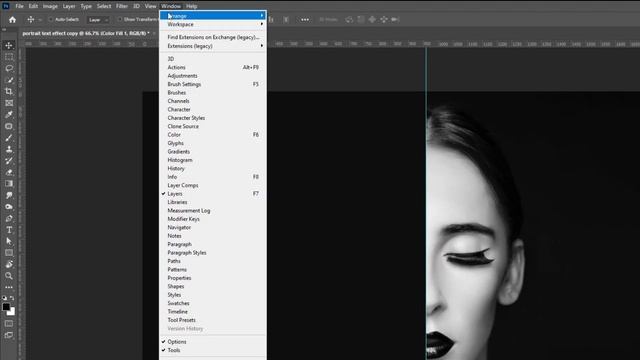Select the portrait text effect copy document tab
The width and height of the screenshot is (640, 360).
86,33
